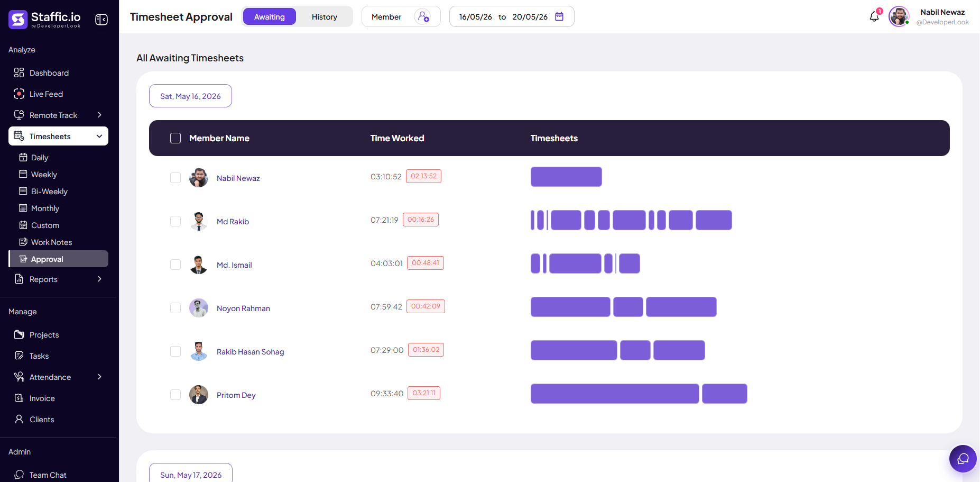Open the floating chat support button

pos(963,458)
